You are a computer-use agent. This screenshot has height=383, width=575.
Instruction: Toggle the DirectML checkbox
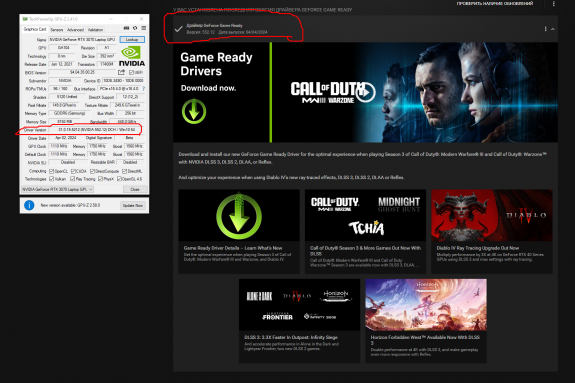(x=124, y=171)
